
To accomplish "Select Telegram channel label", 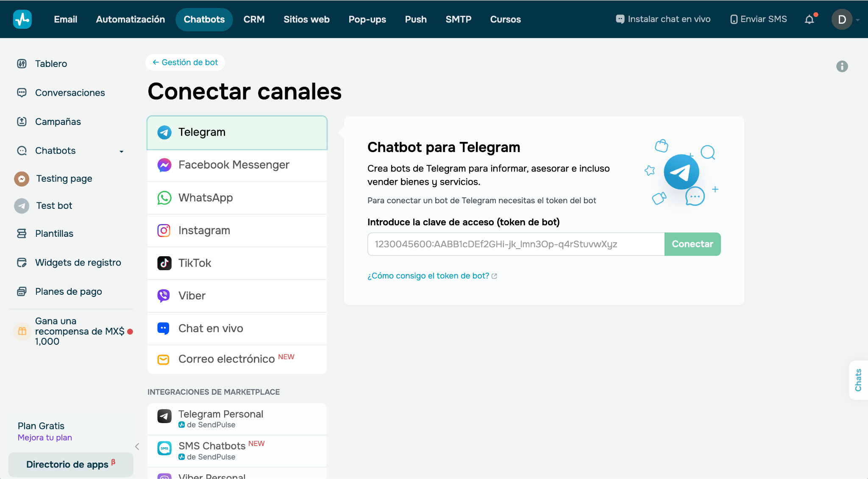I will (202, 132).
